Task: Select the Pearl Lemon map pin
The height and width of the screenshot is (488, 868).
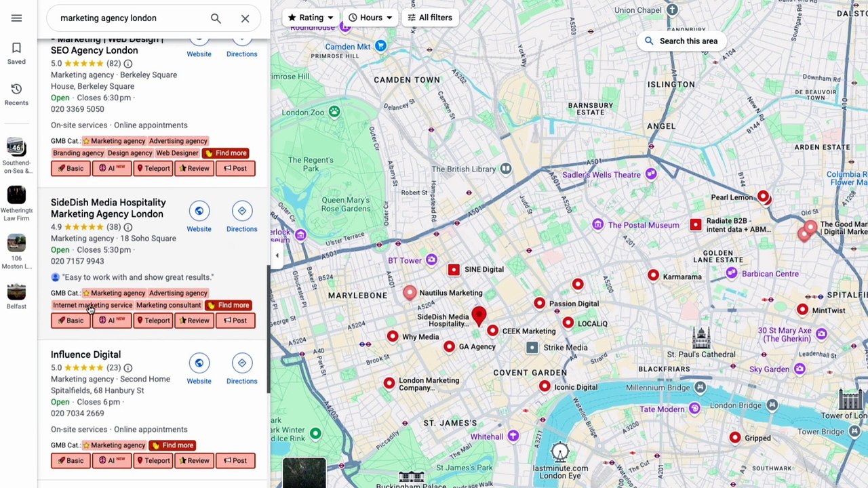Action: pos(763,197)
